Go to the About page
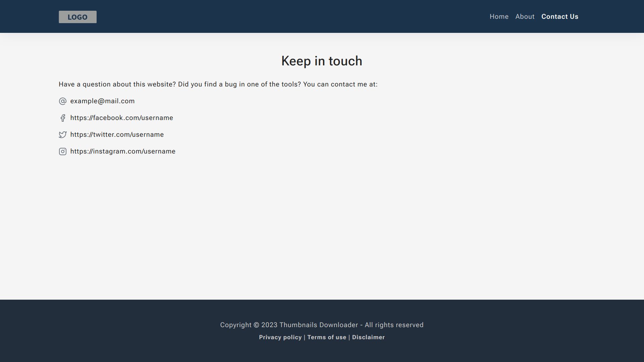 (x=525, y=17)
